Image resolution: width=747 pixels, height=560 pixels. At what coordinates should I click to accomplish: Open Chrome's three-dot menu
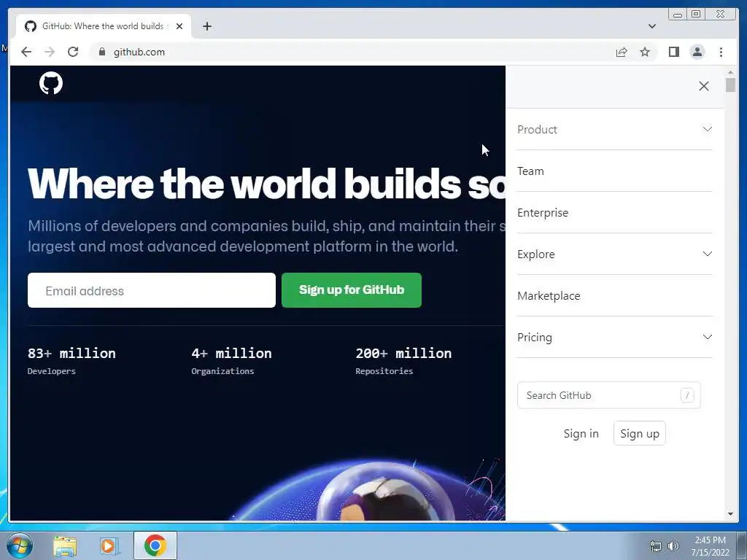721,52
